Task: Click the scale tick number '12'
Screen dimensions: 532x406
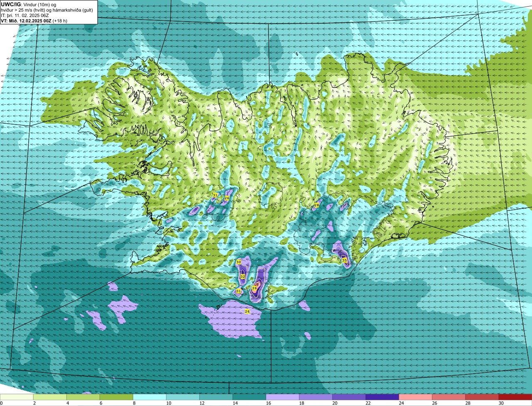Action: (x=202, y=403)
